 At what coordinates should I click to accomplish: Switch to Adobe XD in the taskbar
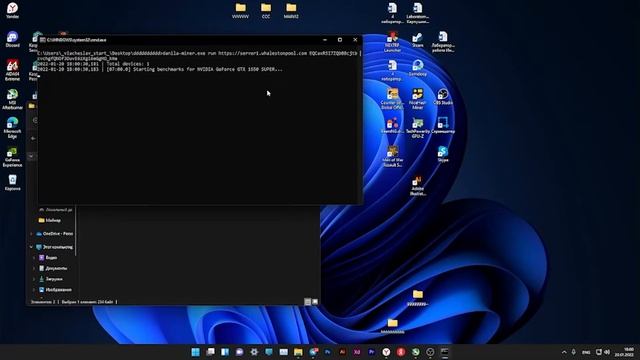[x=357, y=352]
